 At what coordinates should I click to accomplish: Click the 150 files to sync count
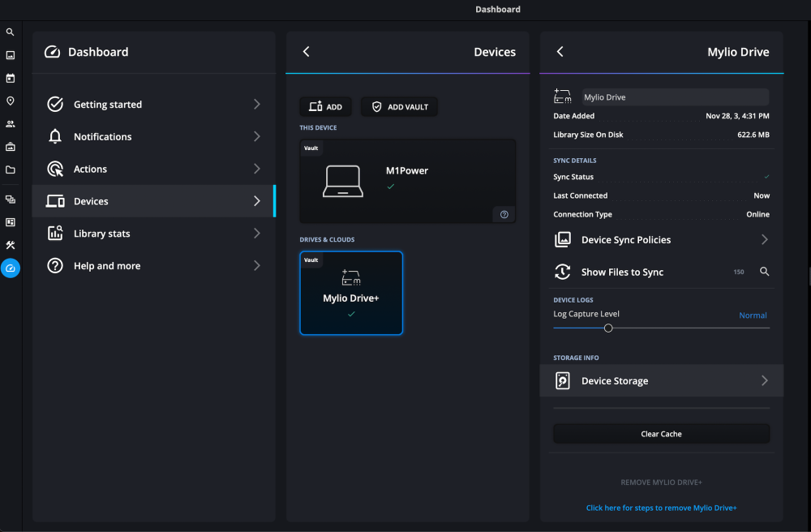point(739,272)
